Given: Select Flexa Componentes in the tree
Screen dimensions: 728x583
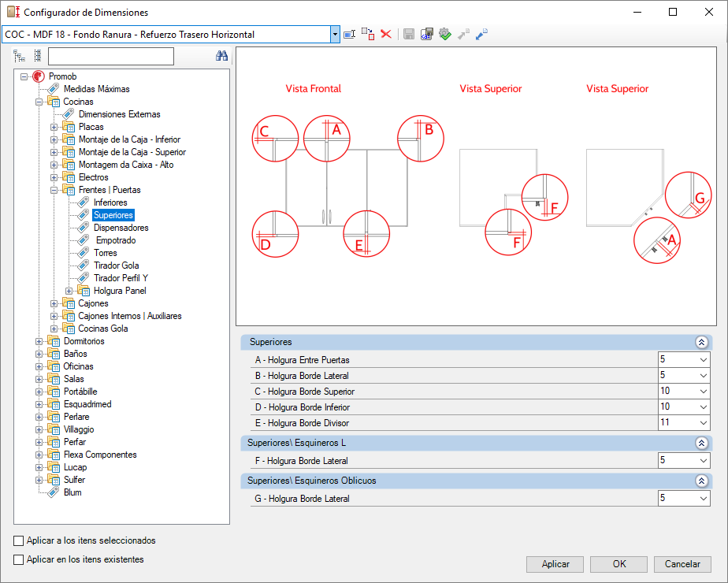Looking at the screenshot, I should coord(100,455).
